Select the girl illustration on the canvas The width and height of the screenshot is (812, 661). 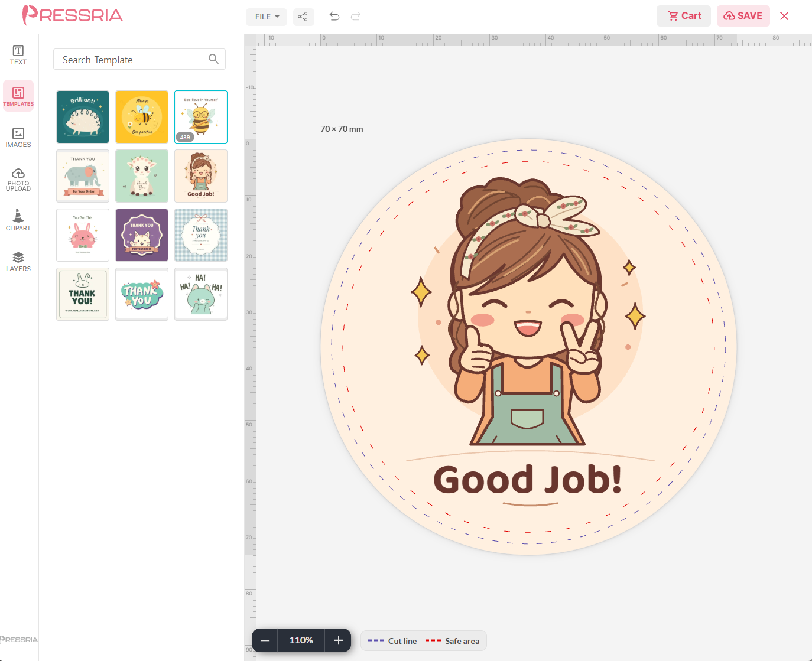coord(528,312)
